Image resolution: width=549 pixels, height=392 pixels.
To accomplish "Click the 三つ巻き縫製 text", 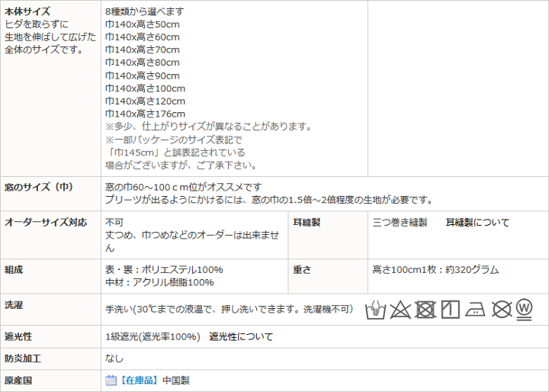I will pos(400,223).
